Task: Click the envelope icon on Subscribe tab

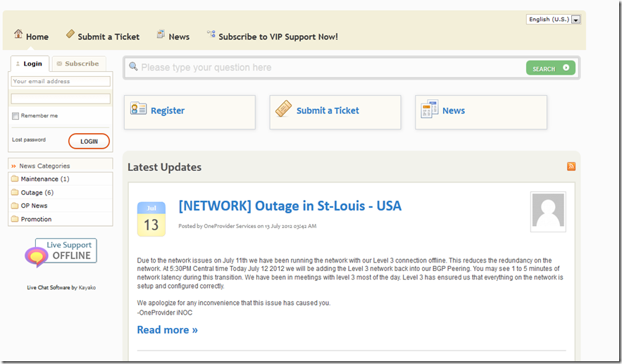Action: click(x=59, y=63)
